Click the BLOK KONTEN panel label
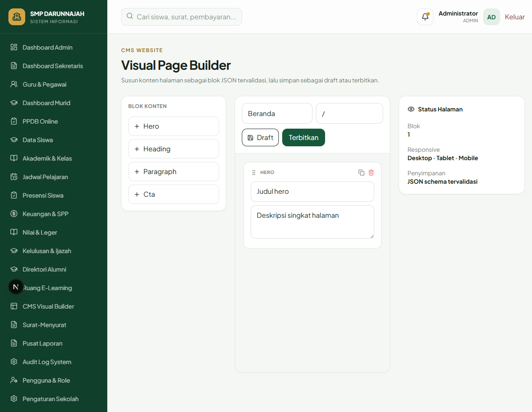The image size is (532, 412). (x=148, y=106)
